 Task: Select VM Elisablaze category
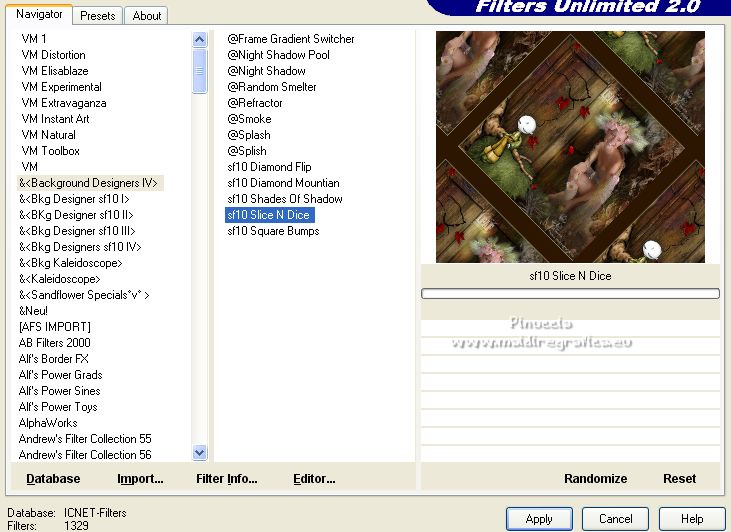55,71
